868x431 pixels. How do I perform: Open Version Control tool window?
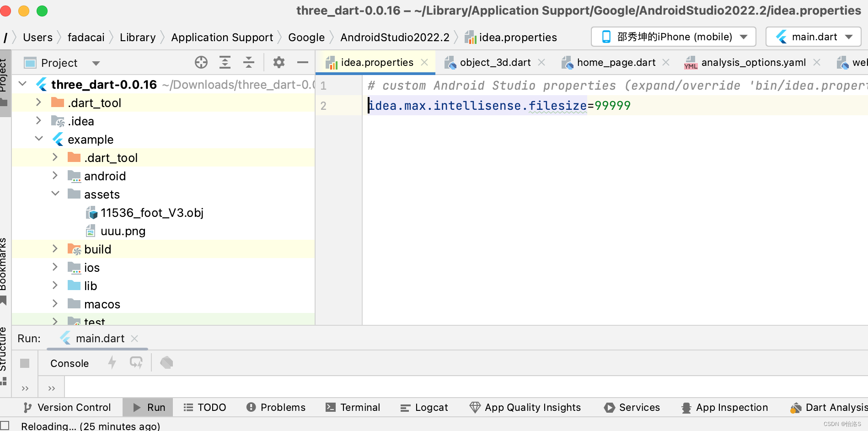click(67, 407)
